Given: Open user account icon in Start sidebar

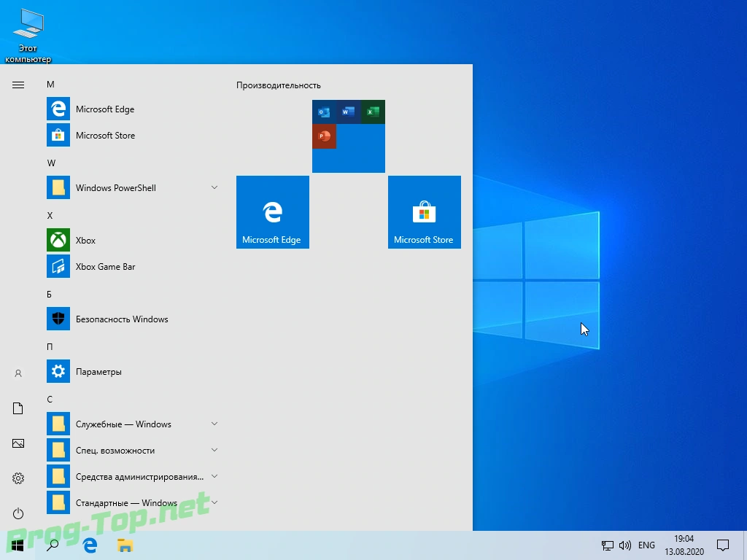Looking at the screenshot, I should tap(18, 373).
